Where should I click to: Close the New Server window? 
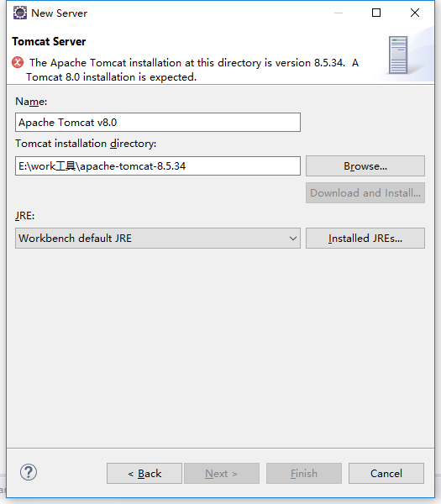pos(415,13)
